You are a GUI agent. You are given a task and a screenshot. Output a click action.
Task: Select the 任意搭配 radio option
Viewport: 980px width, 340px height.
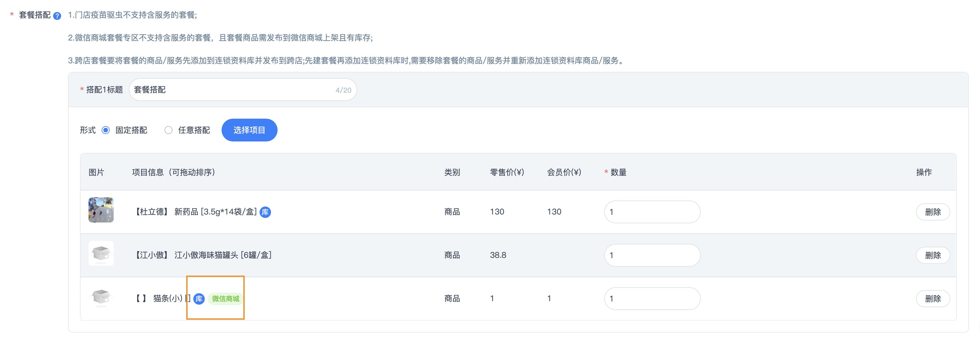tap(168, 130)
